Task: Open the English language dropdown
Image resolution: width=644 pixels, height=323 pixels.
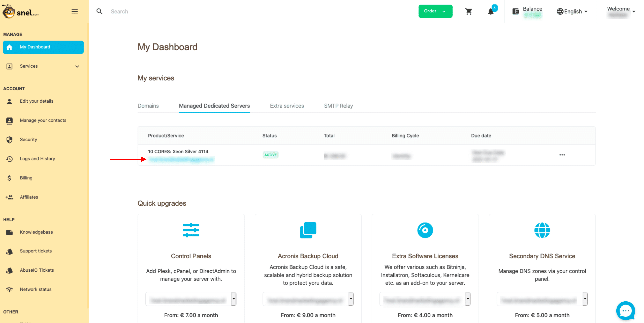Action: pyautogui.click(x=572, y=11)
